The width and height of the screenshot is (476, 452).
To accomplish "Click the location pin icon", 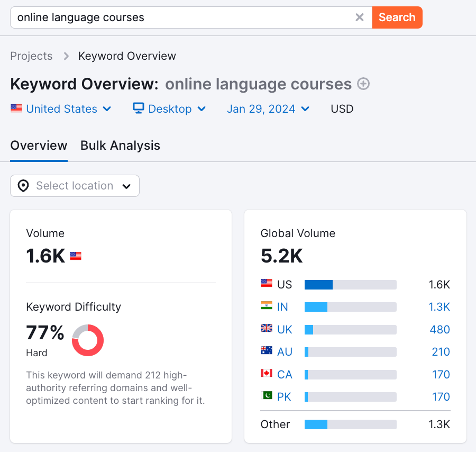I will coord(23,186).
